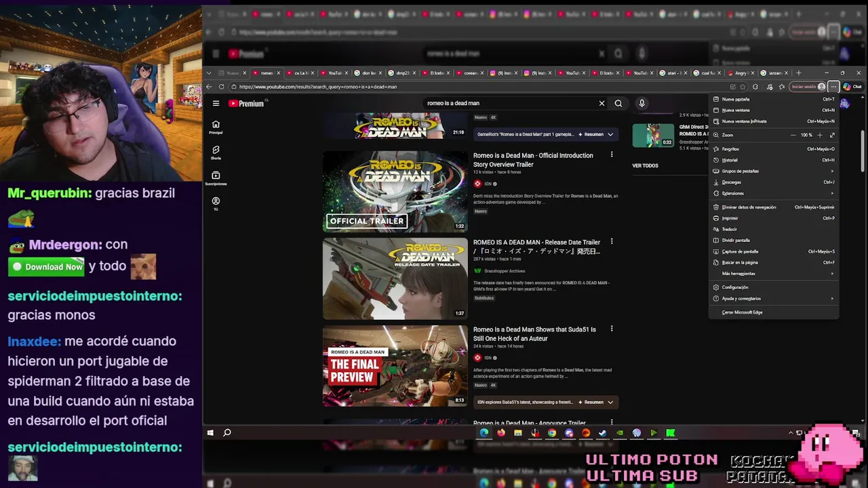Choose Cerrar Microsoft Edge
This screenshot has height=488, width=868.
pos(774,312)
